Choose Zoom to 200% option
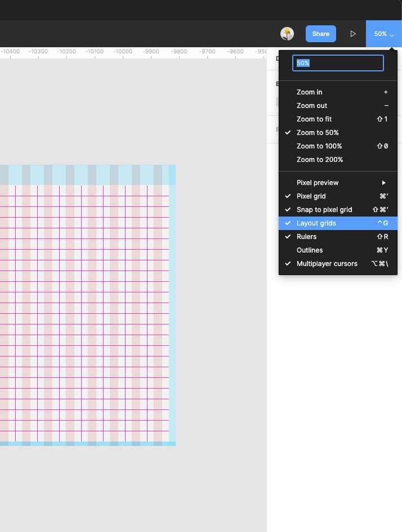The width and height of the screenshot is (402, 532). tap(320, 160)
